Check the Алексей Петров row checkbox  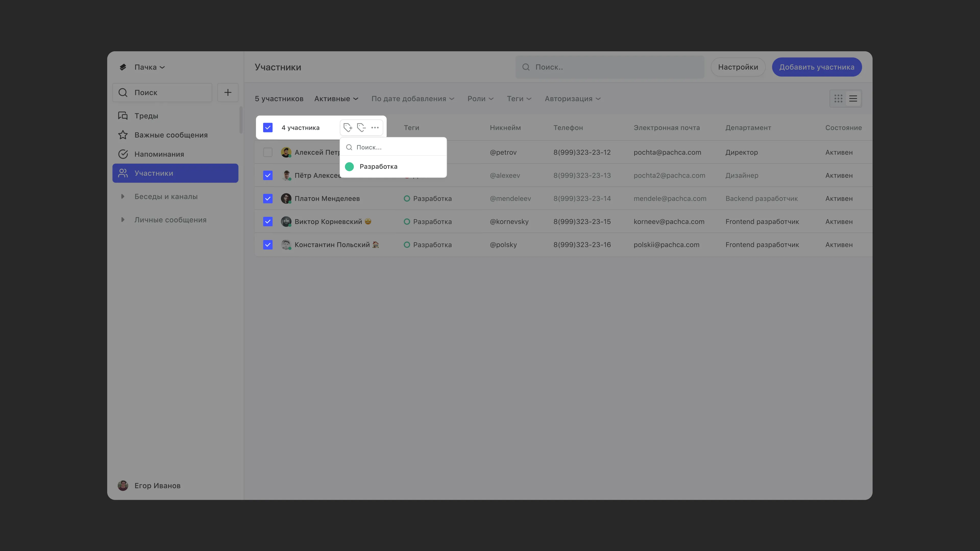(x=268, y=153)
